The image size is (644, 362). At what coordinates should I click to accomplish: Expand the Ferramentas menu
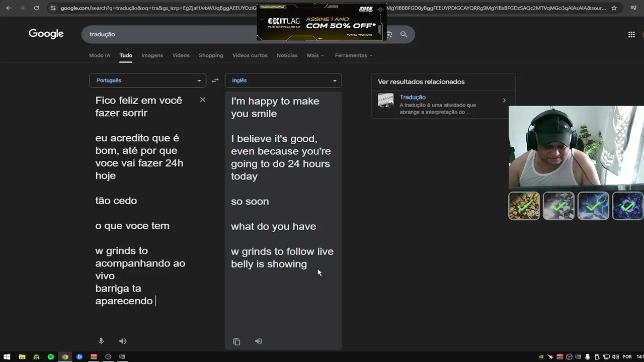click(354, 55)
